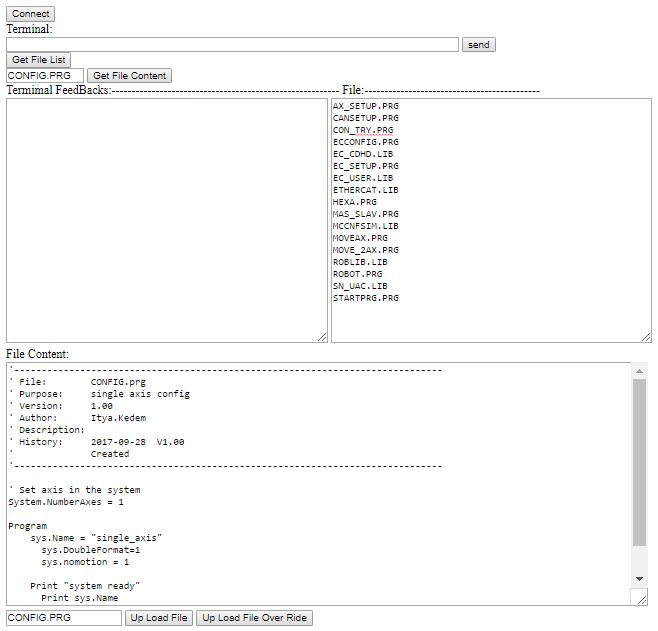
Task: Click the 'Author: Itya.Kedem' line
Action: (x=78, y=418)
